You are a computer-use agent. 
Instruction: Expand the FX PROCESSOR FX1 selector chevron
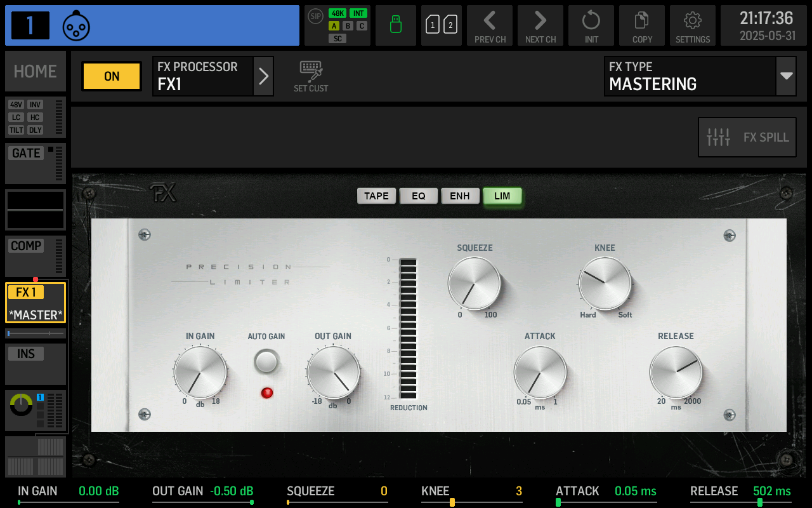264,76
